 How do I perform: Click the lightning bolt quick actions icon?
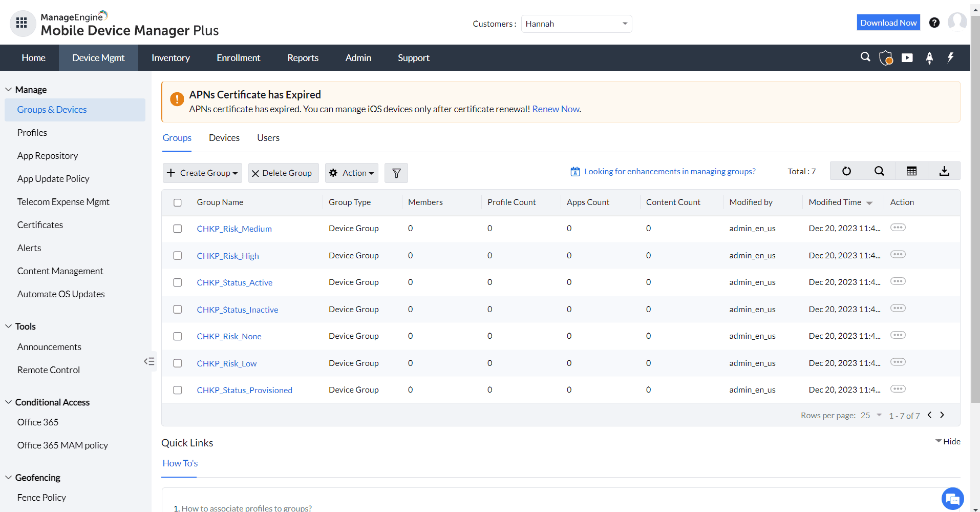tap(950, 57)
